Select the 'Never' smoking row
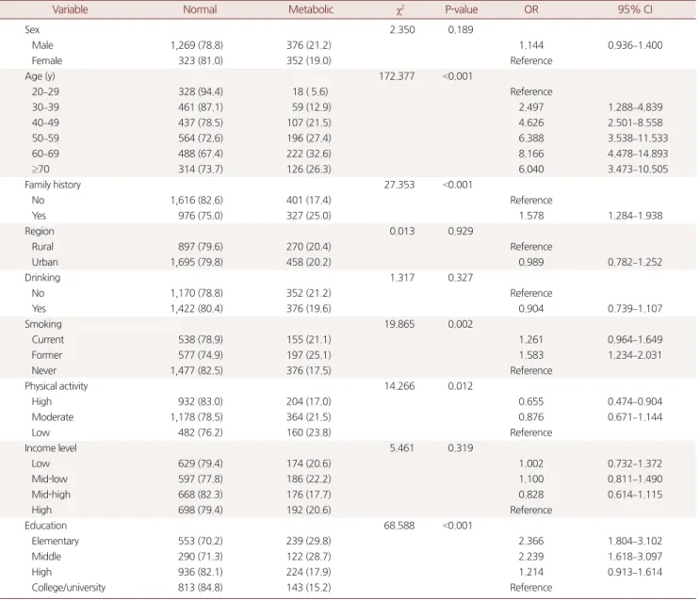This screenshot has height=601, width=700. click(x=43, y=370)
